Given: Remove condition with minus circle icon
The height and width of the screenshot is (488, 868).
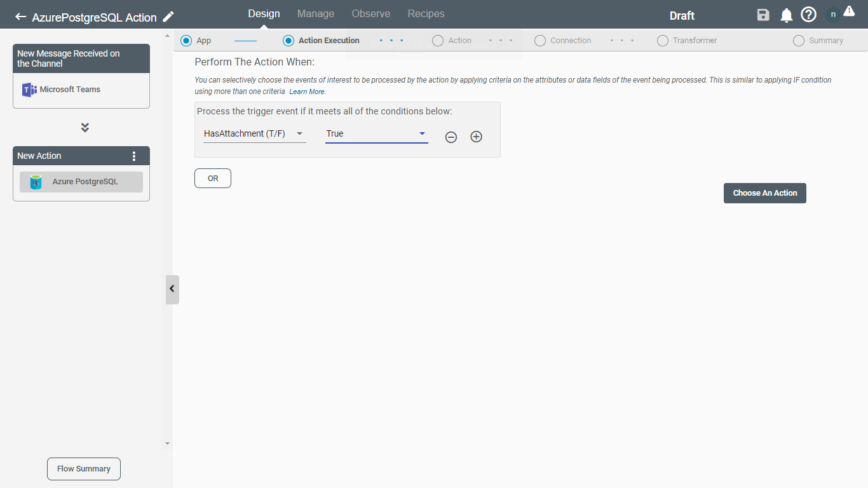Looking at the screenshot, I should 451,137.
